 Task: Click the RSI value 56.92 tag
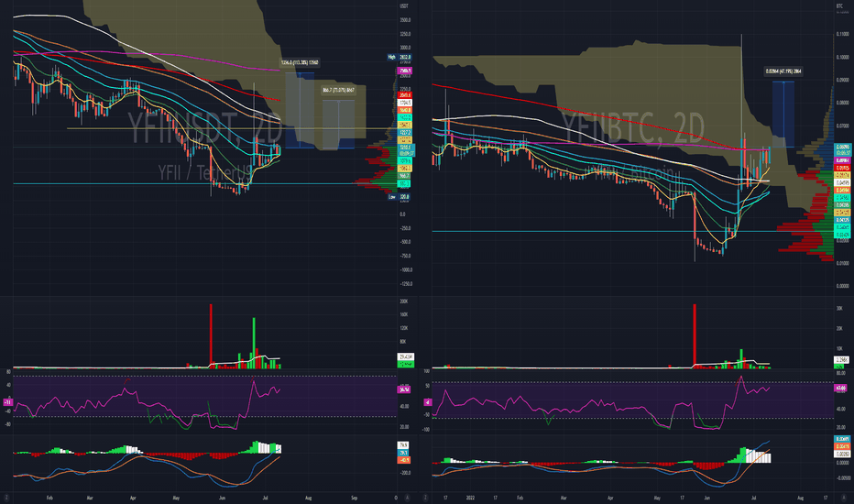[405, 389]
